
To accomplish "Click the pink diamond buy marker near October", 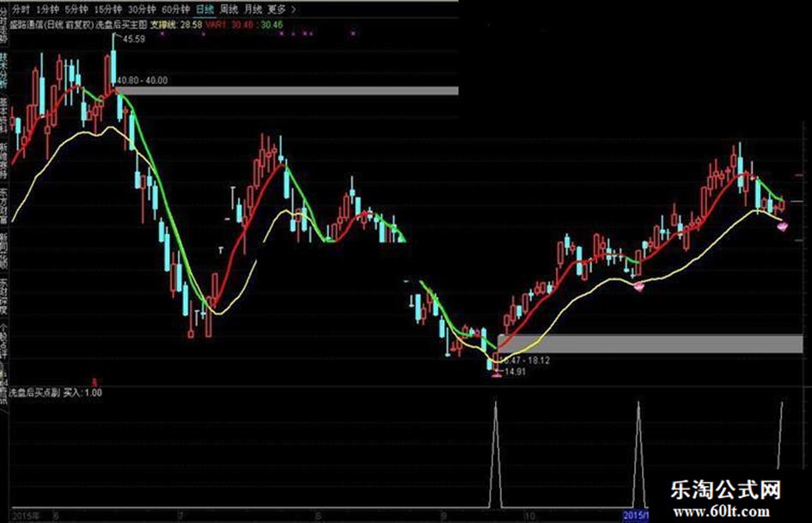I will [639, 286].
